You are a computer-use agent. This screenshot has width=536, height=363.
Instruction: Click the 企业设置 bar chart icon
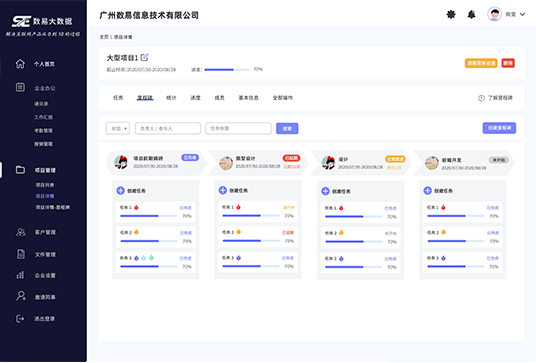21,275
